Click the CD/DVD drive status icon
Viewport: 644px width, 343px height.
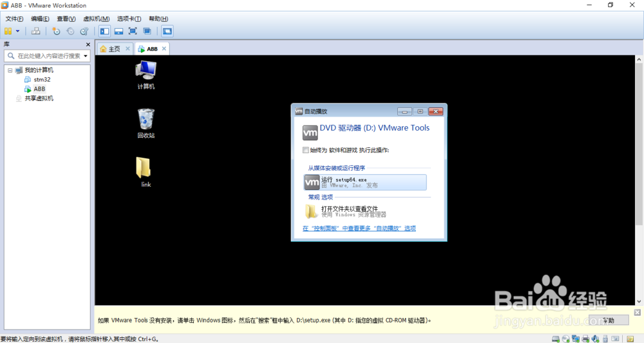click(566, 339)
